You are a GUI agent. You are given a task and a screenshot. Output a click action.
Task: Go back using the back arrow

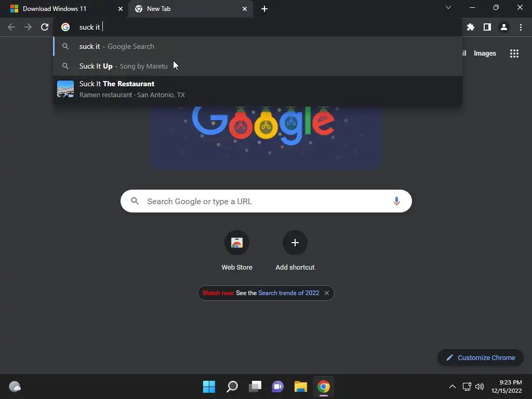click(x=11, y=27)
